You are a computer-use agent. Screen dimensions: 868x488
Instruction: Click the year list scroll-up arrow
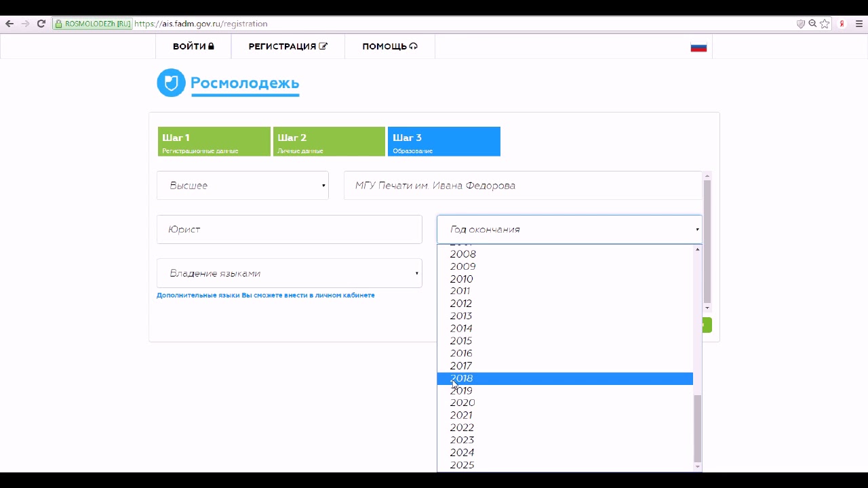click(697, 249)
